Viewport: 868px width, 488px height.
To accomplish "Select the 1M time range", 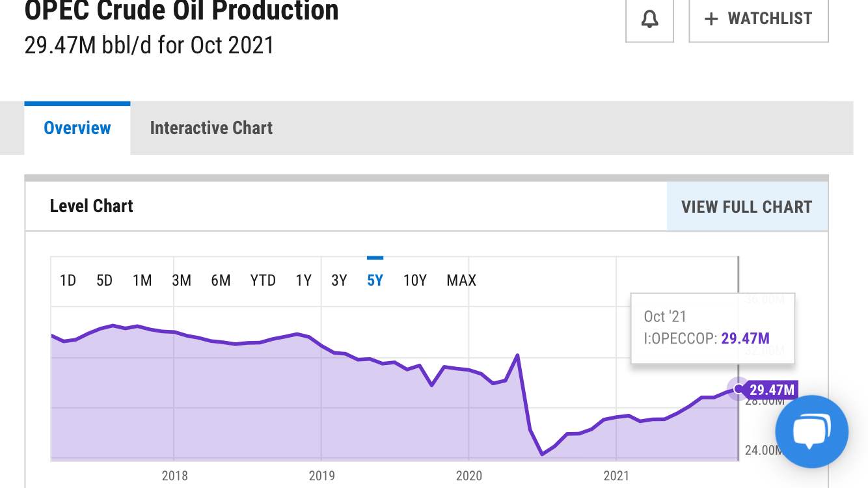I will pos(142,280).
